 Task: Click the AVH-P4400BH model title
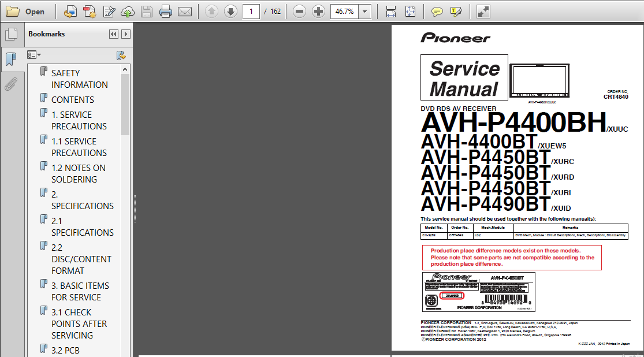click(x=513, y=122)
